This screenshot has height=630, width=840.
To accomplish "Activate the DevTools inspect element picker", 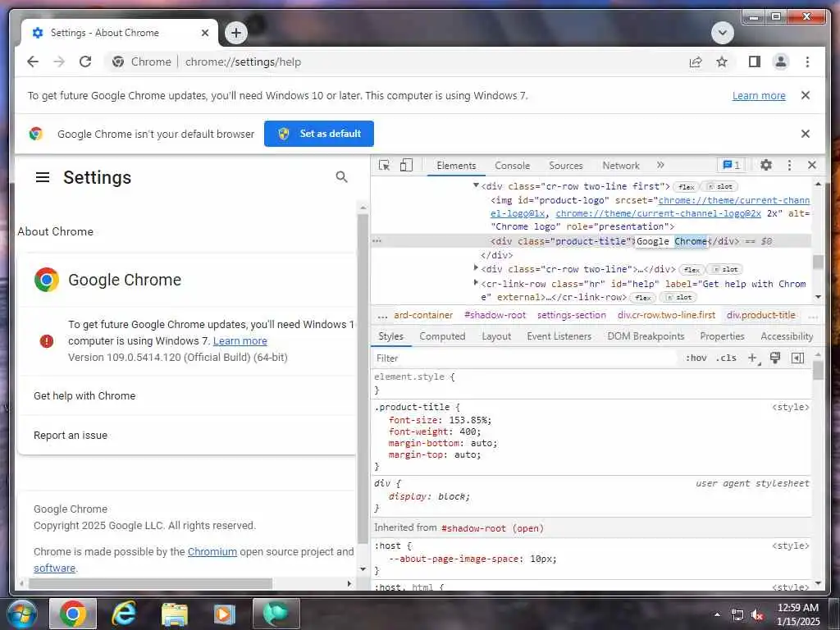I will pos(384,166).
